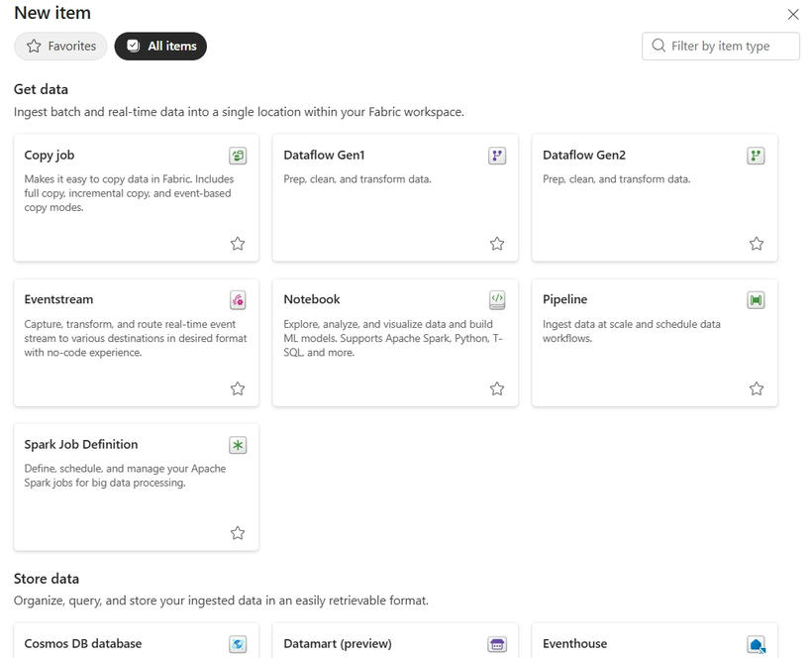
Task: Toggle favorite star on Notebook card
Action: click(497, 388)
